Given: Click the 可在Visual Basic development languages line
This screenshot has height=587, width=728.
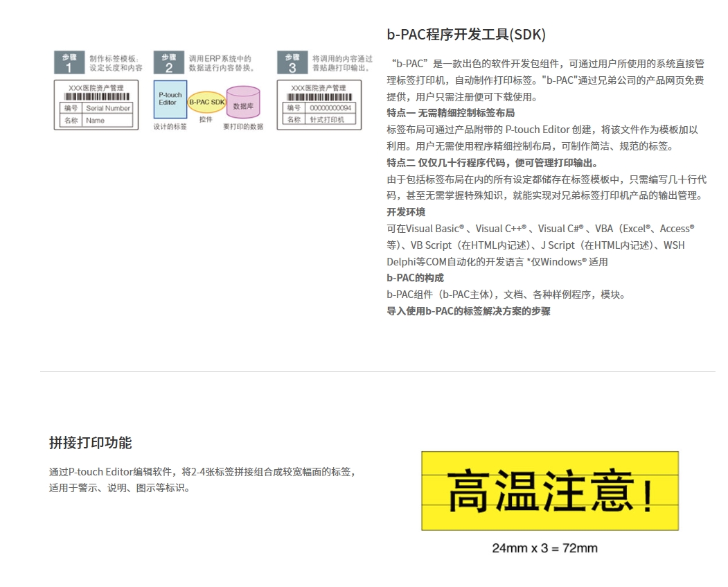Looking at the screenshot, I should [x=540, y=229].
